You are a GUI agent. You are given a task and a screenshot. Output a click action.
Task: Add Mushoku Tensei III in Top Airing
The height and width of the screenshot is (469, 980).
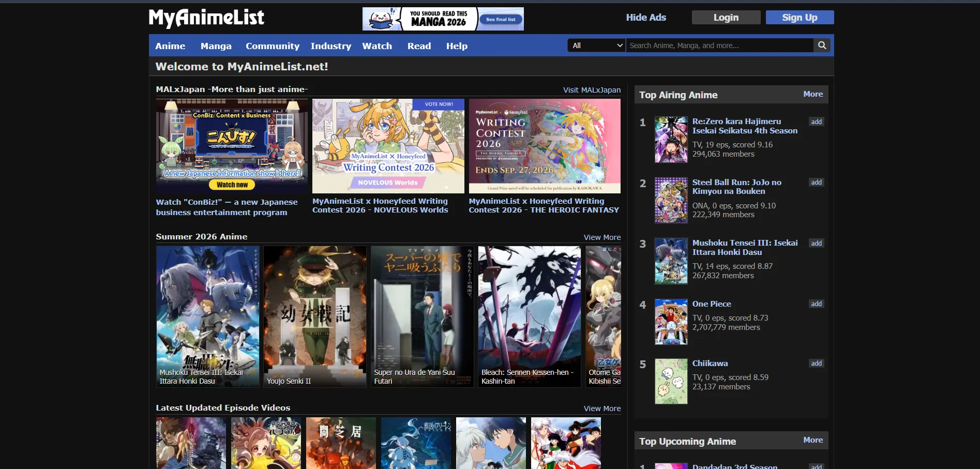pos(816,244)
